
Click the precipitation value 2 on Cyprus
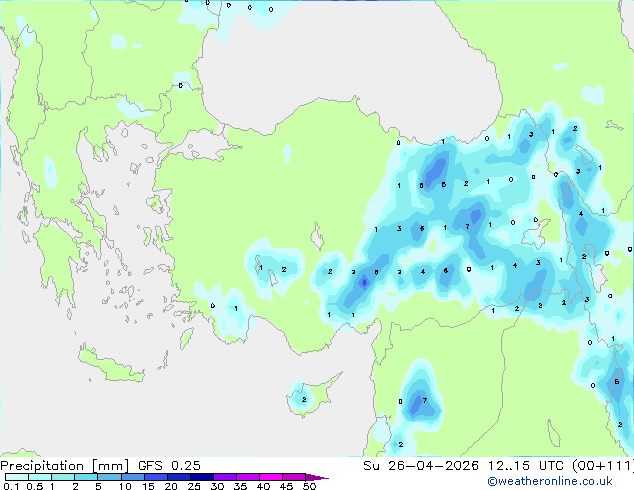point(304,399)
